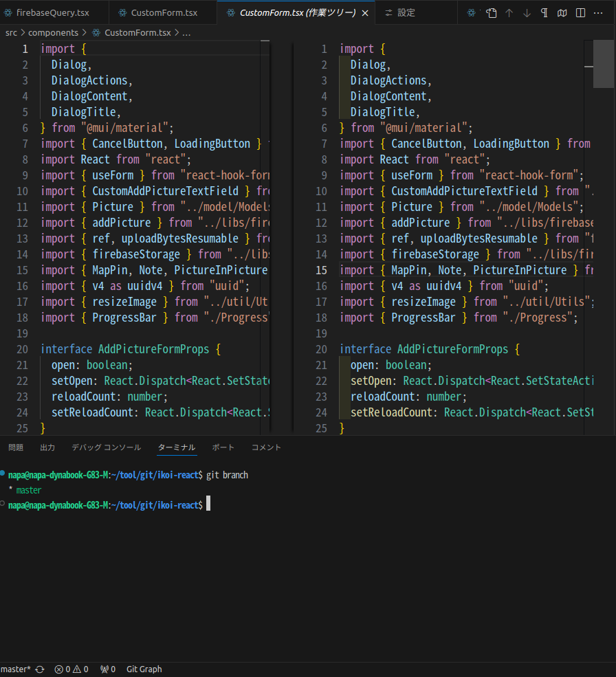
Task: Switch to the ポート ports panel
Action: pos(223,447)
